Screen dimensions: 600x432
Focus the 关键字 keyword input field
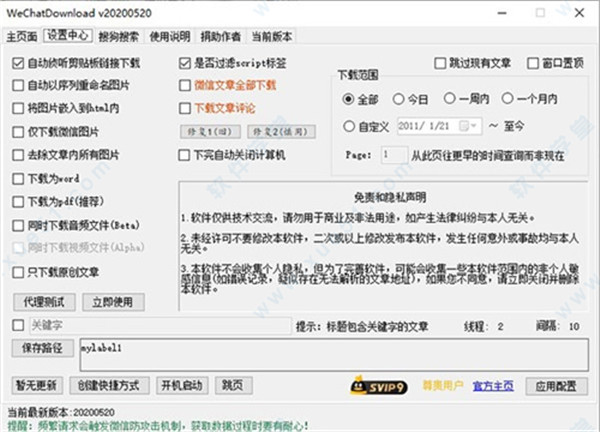pos(160,325)
